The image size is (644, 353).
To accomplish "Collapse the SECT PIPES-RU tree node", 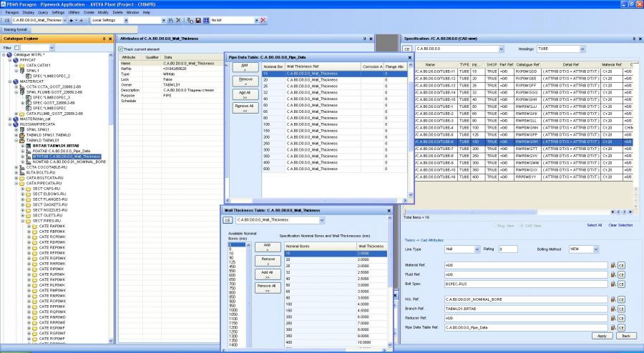I will point(23,221).
